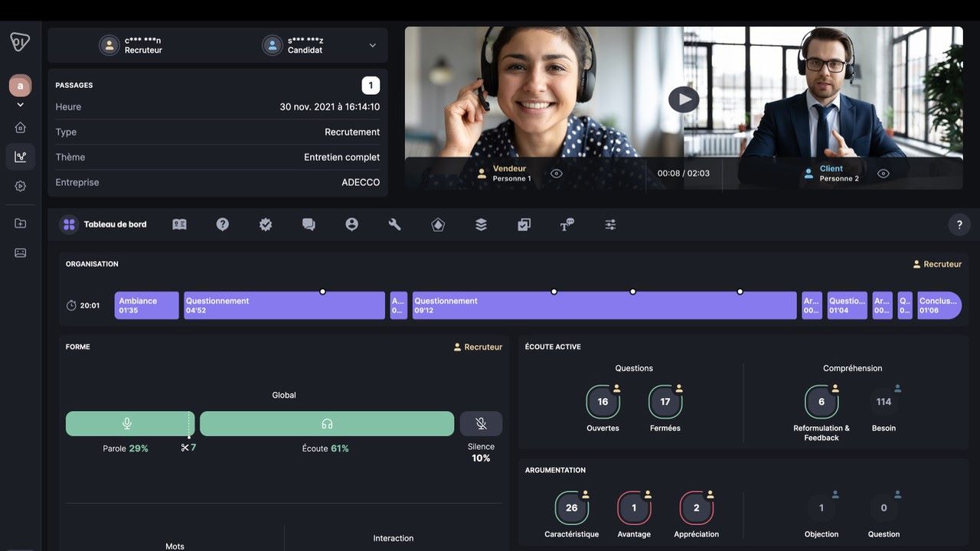980x551 pixels.
Task: Open the chat bubbles icon in toolbar
Action: click(309, 224)
